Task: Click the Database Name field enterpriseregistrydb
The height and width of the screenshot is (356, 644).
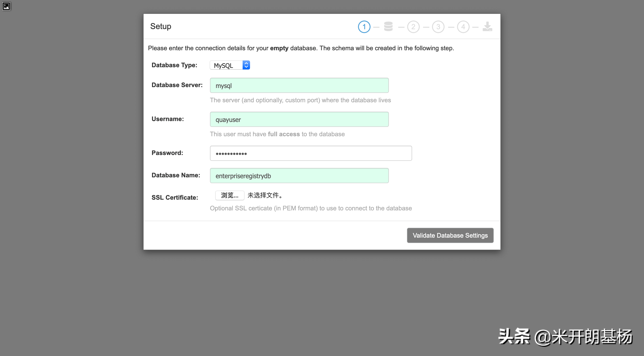Action: coord(299,176)
